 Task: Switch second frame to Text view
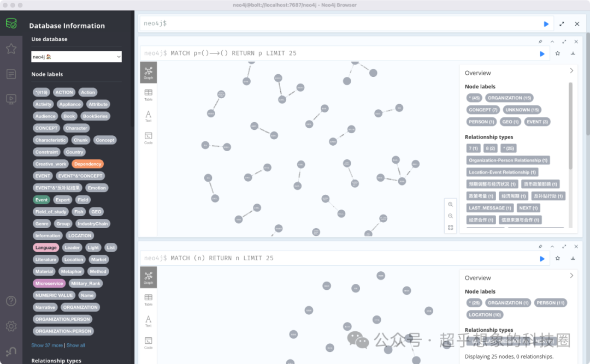(148, 321)
